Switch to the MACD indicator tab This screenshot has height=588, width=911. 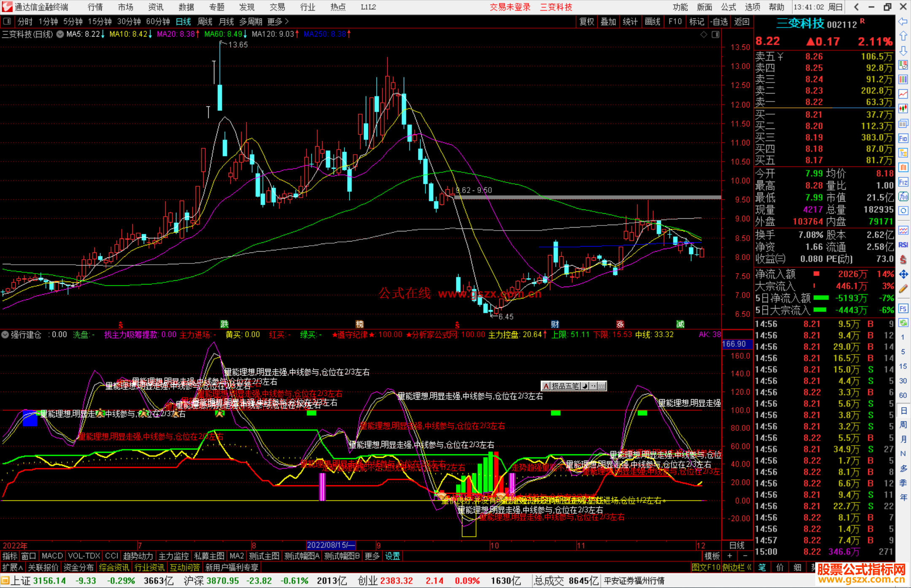pyautogui.click(x=52, y=556)
